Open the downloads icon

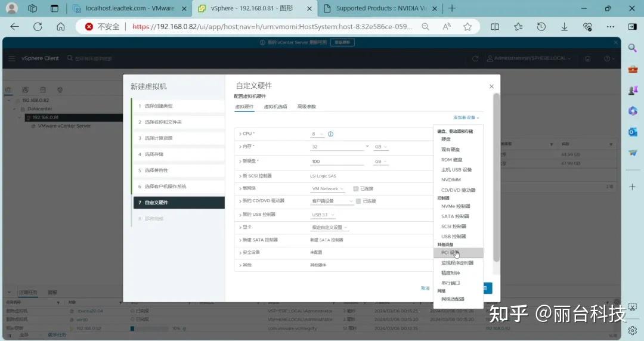coord(564,27)
